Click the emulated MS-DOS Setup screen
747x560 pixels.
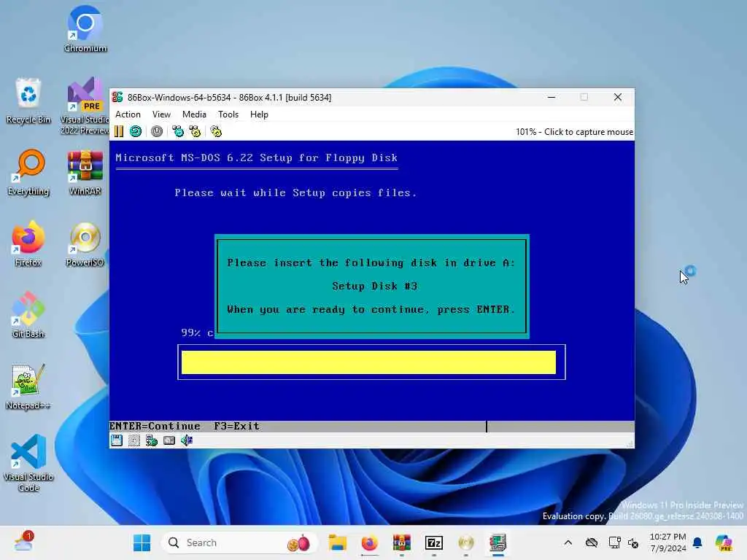pyautogui.click(x=372, y=286)
